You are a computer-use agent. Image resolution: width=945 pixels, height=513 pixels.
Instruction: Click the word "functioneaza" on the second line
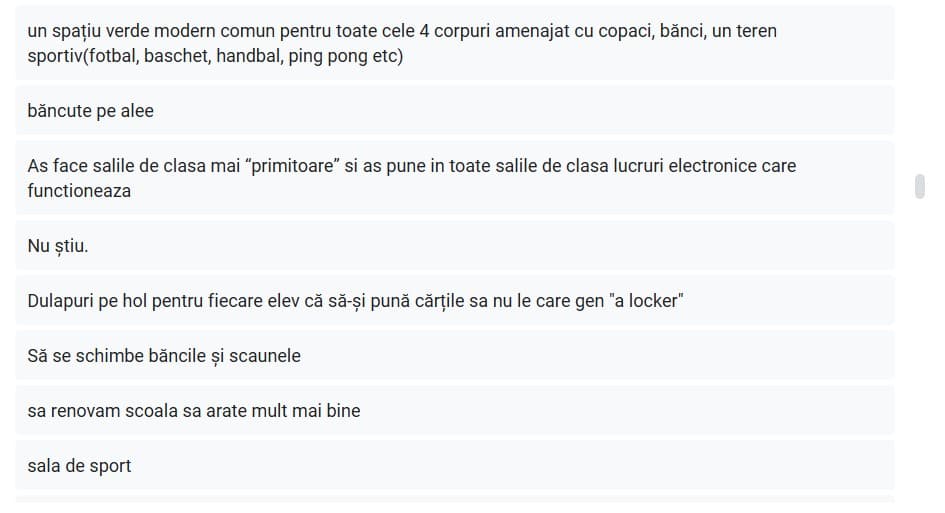coord(79,190)
